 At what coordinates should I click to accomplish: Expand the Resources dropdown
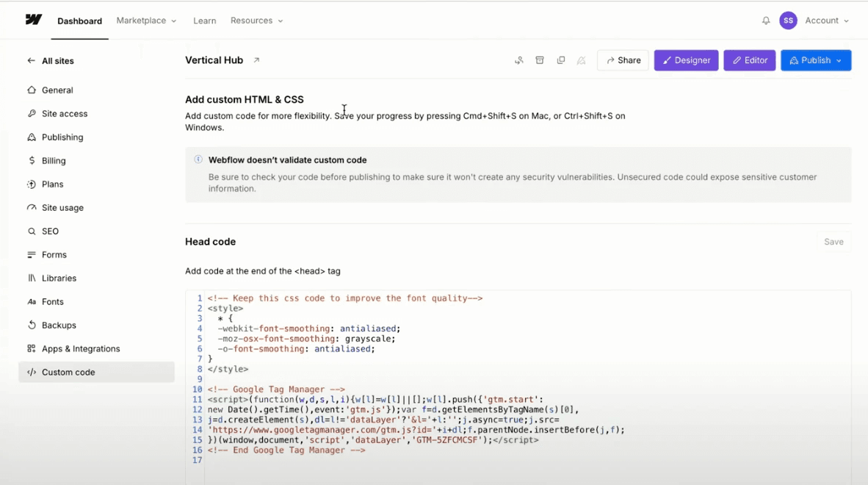tap(257, 21)
